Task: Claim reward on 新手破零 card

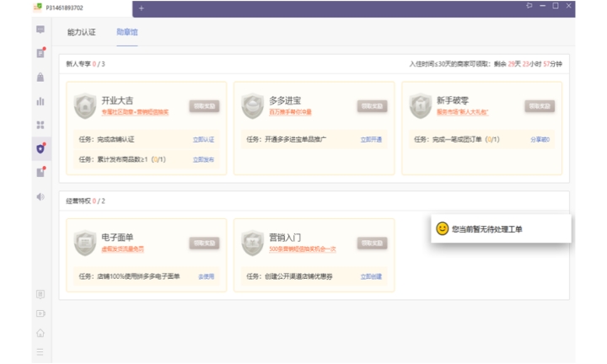Action: coord(540,106)
